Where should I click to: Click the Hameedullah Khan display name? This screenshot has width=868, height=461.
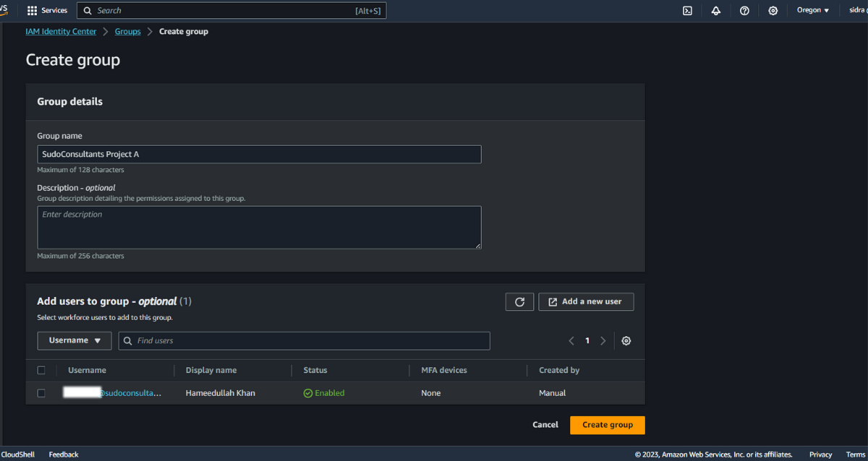coord(221,393)
